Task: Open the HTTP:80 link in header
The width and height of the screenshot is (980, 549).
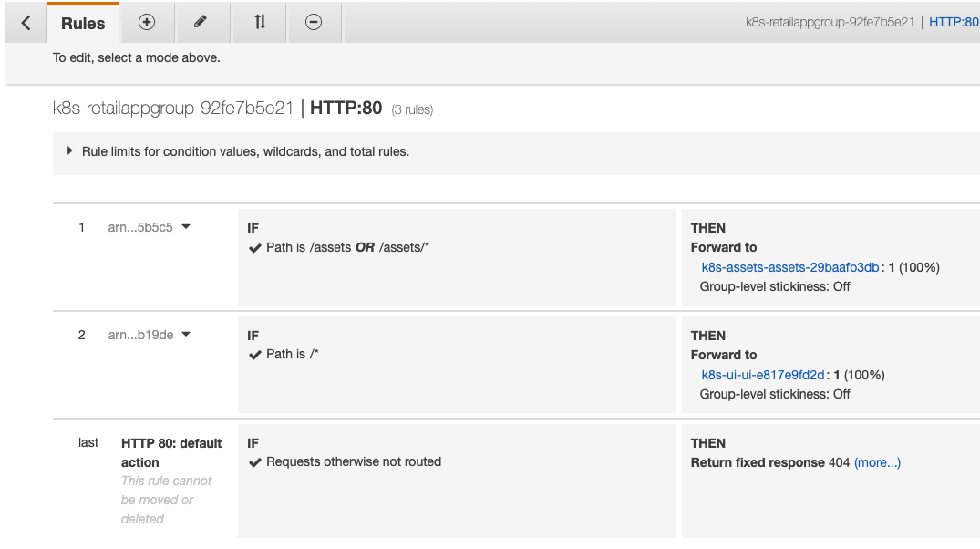Action: 954,23
